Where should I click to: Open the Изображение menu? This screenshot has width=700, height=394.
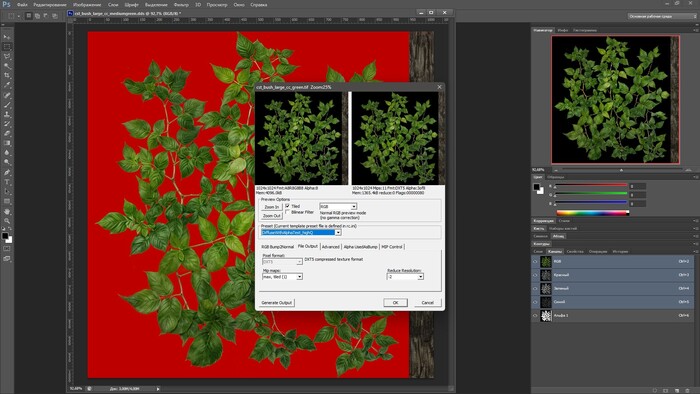[87, 5]
